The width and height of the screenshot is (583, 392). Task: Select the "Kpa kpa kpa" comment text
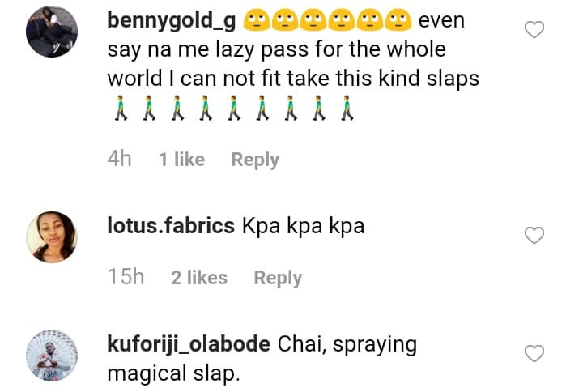pos(303,226)
